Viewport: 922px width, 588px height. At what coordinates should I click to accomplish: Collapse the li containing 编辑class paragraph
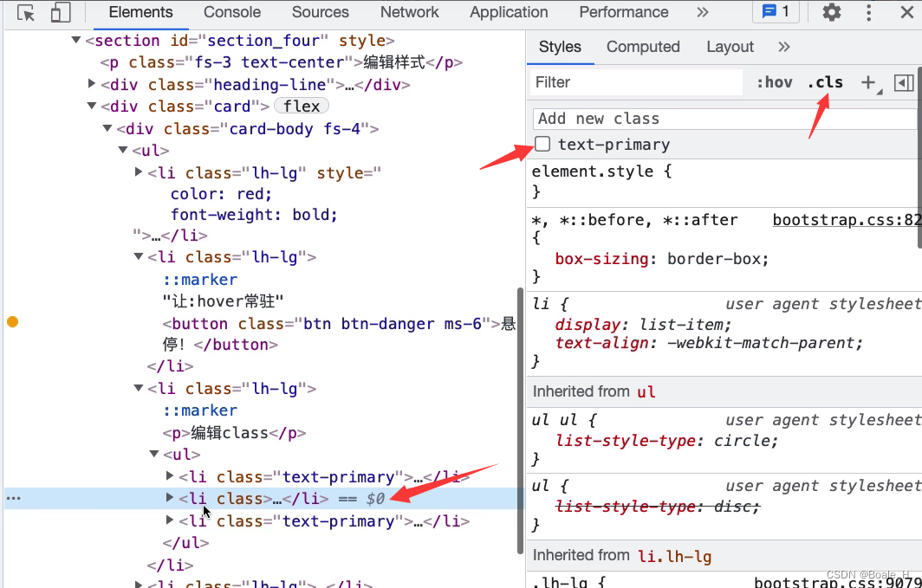[139, 388]
